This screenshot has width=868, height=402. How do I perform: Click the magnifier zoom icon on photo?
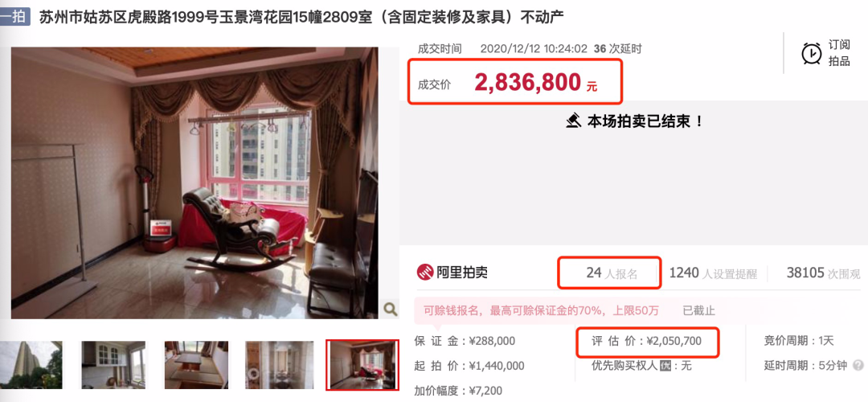tap(391, 309)
